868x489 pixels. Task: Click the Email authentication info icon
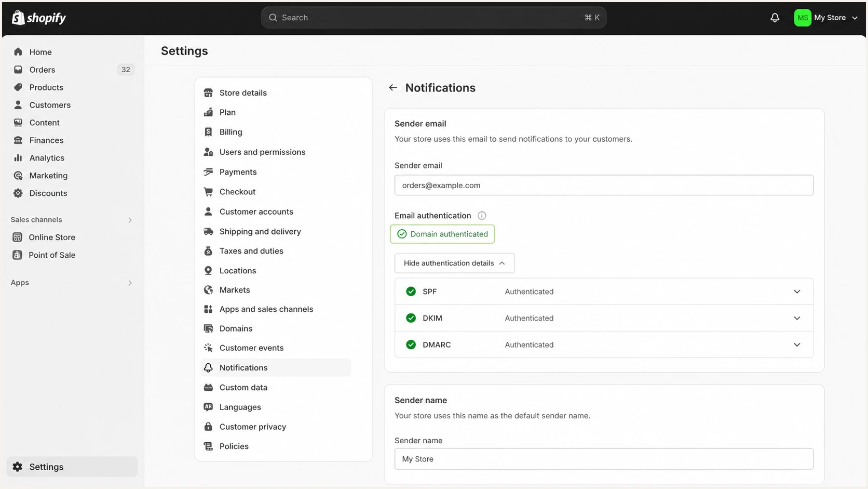pyautogui.click(x=482, y=216)
